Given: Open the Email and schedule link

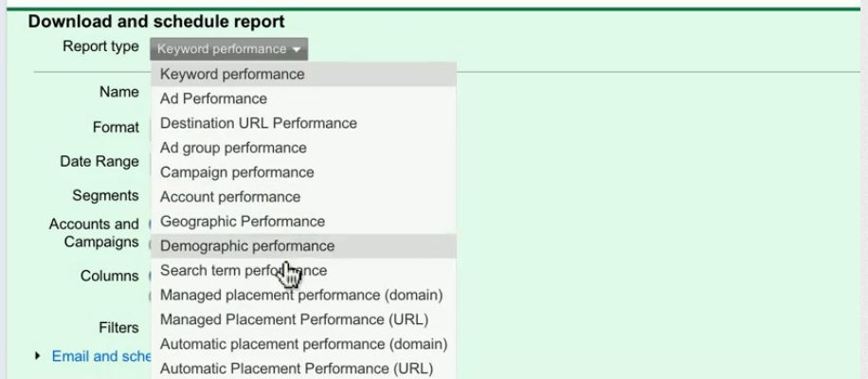Looking at the screenshot, I should click(100, 356).
